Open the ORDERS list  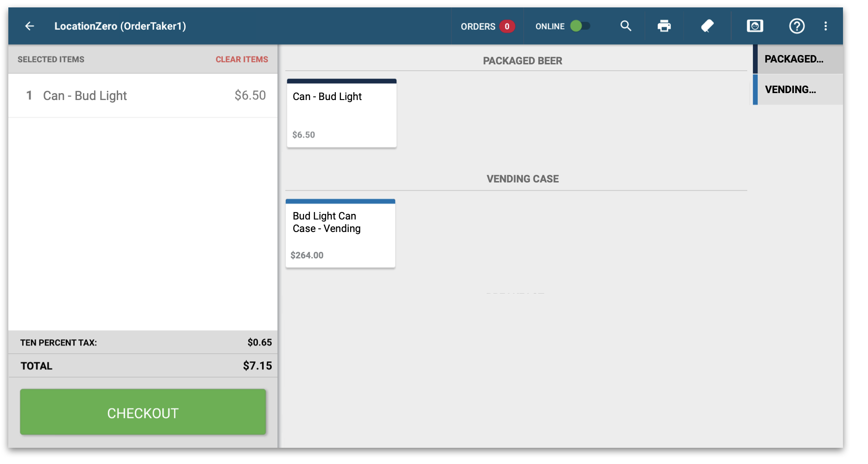point(478,26)
